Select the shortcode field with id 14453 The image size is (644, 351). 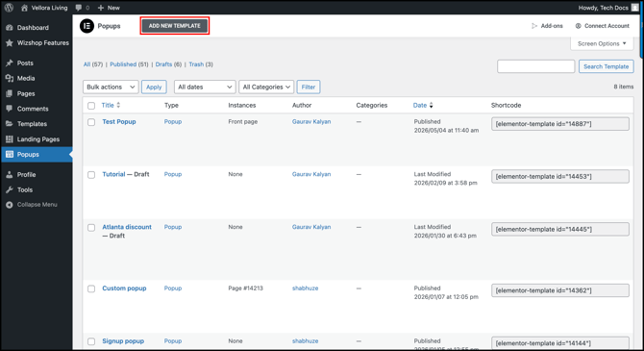click(560, 176)
